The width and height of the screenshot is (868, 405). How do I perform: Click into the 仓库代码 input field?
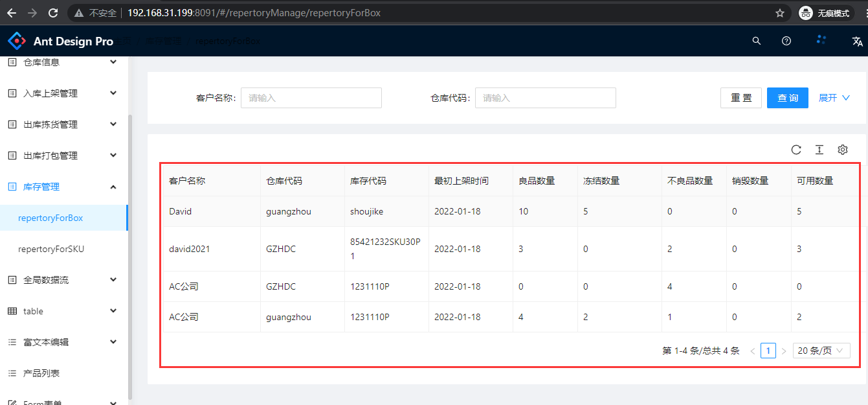click(545, 98)
